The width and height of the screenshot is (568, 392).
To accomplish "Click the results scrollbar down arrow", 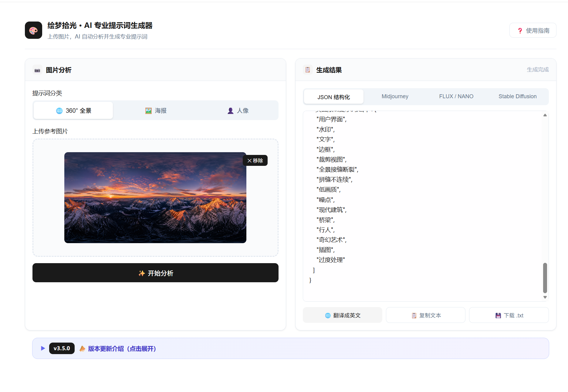I will pyautogui.click(x=545, y=297).
